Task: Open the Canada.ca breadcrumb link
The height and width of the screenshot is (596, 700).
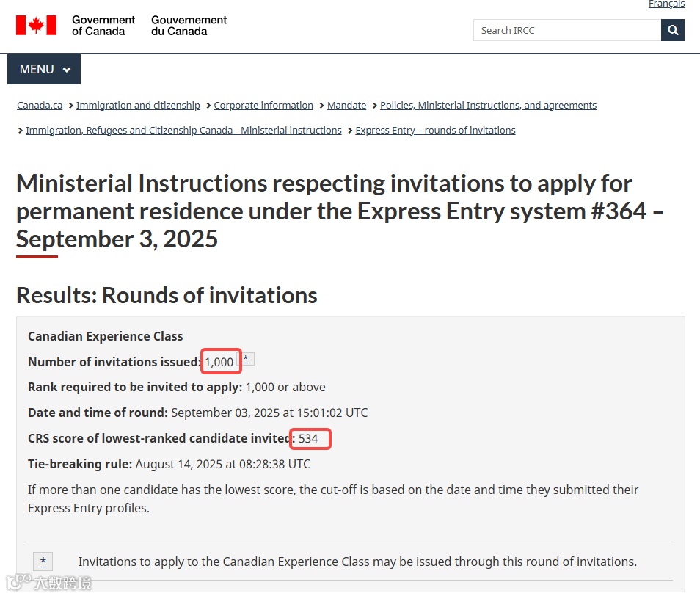Action: coord(40,106)
